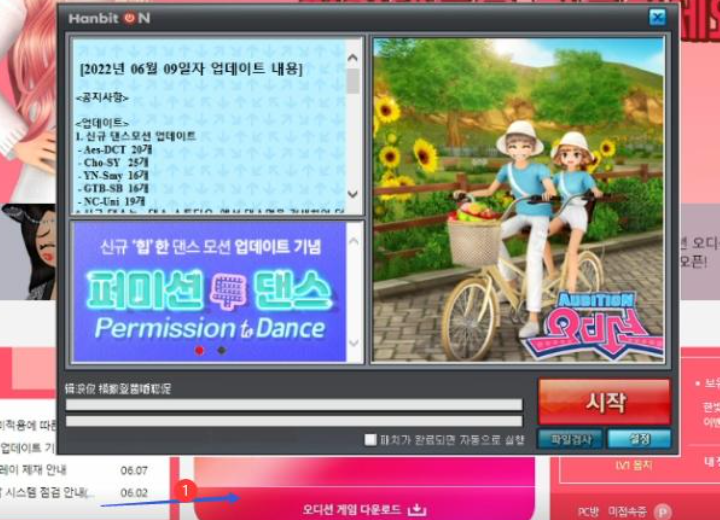Click the download arrow icon on the webpage
The width and height of the screenshot is (720, 520).
point(417,509)
